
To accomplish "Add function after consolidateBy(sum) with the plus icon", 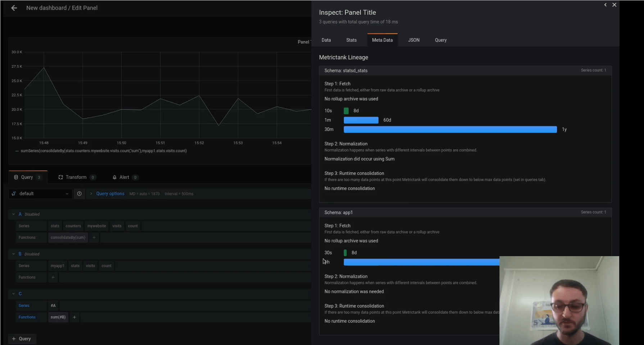I will click(94, 237).
